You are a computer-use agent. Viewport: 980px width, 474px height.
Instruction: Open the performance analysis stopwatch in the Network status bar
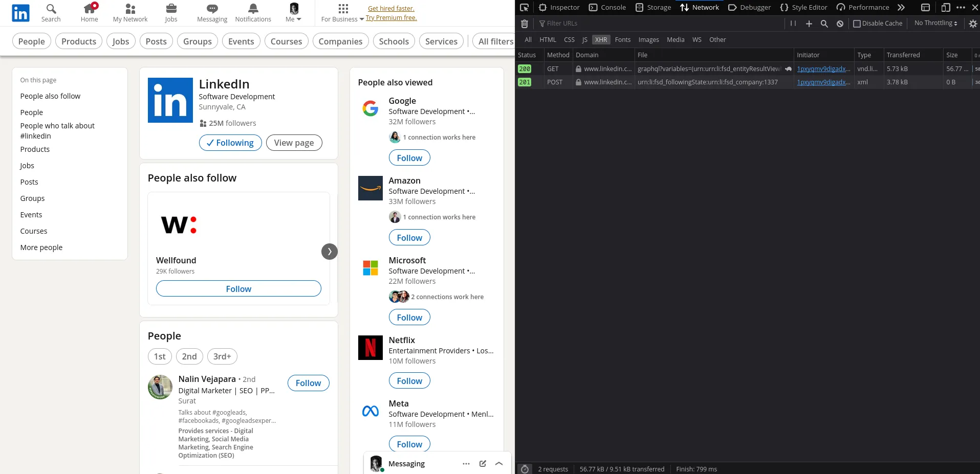tap(525, 469)
